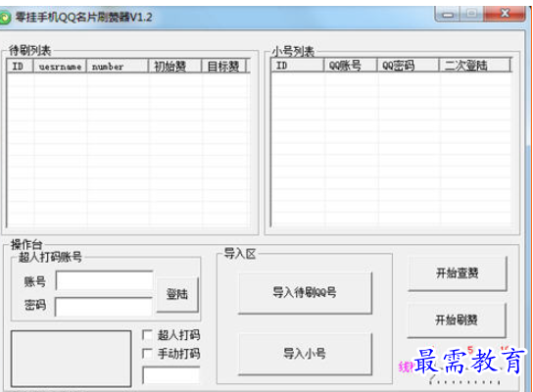Viewport: 533px width, 392px height.
Task: Click 导入待刷QQ号 button
Action: (x=305, y=292)
